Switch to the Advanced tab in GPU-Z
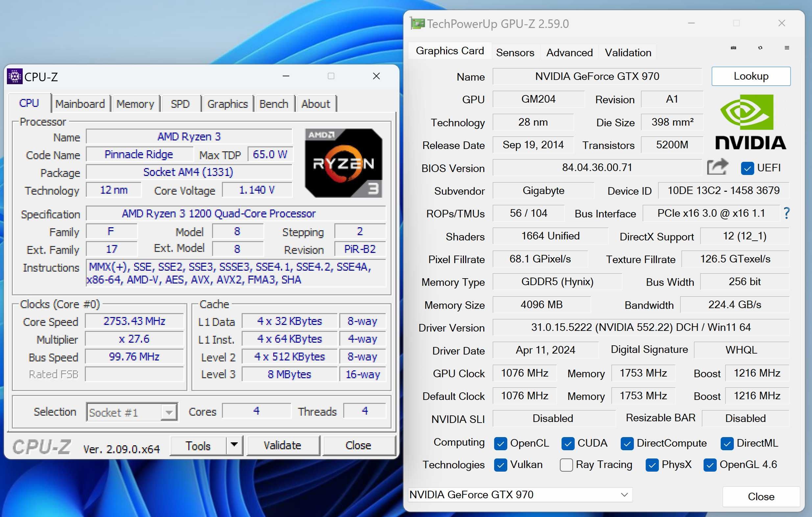 (x=569, y=52)
